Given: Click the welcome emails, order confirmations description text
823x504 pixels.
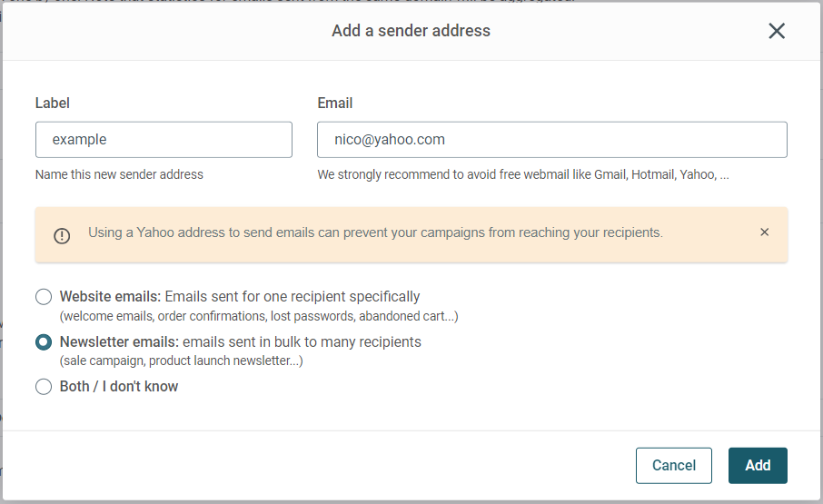Looking at the screenshot, I should [259, 316].
